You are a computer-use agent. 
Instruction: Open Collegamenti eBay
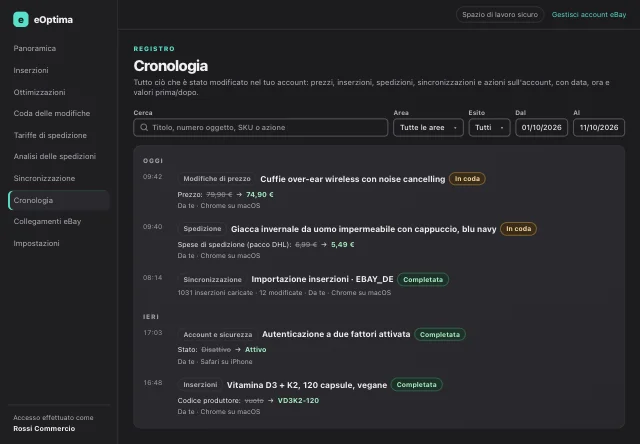47,221
